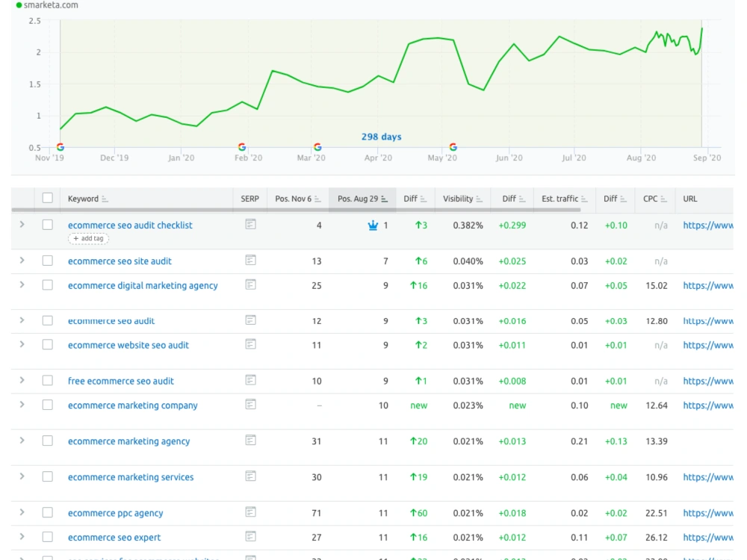The image size is (747, 560).
Task: Click the blue crown icon at position 1
Action: pyautogui.click(x=373, y=225)
